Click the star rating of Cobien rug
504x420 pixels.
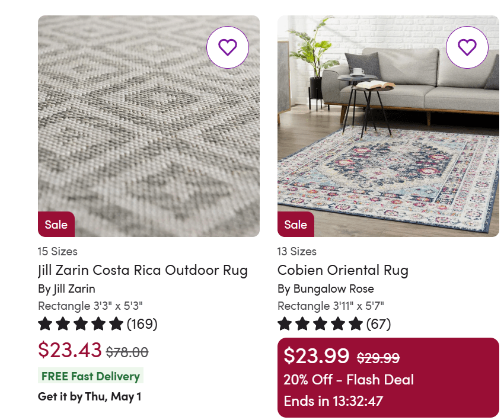[320, 324]
